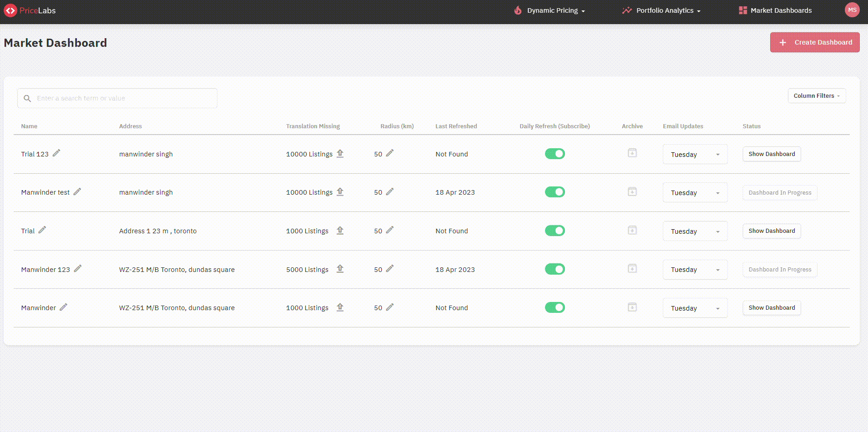Click the Address column header
The height and width of the screenshot is (432, 868).
coord(131,126)
